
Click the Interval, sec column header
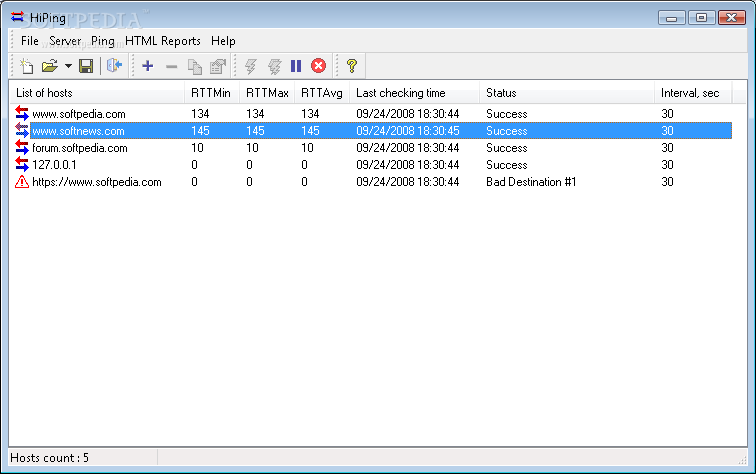(x=693, y=93)
